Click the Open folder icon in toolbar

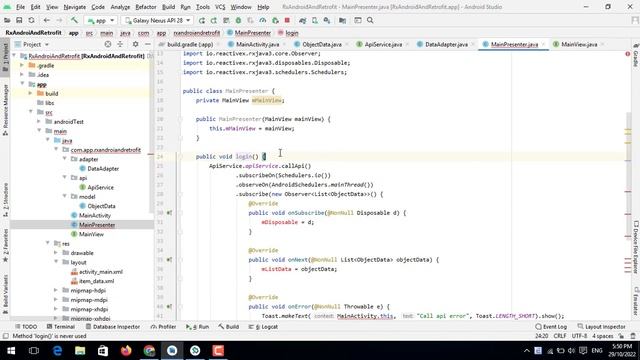(x=7, y=20)
